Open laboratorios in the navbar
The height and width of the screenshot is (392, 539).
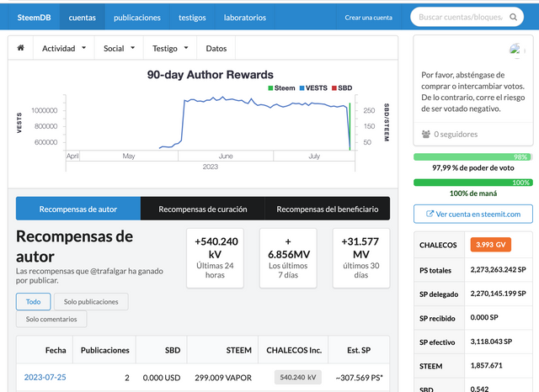[245, 18]
